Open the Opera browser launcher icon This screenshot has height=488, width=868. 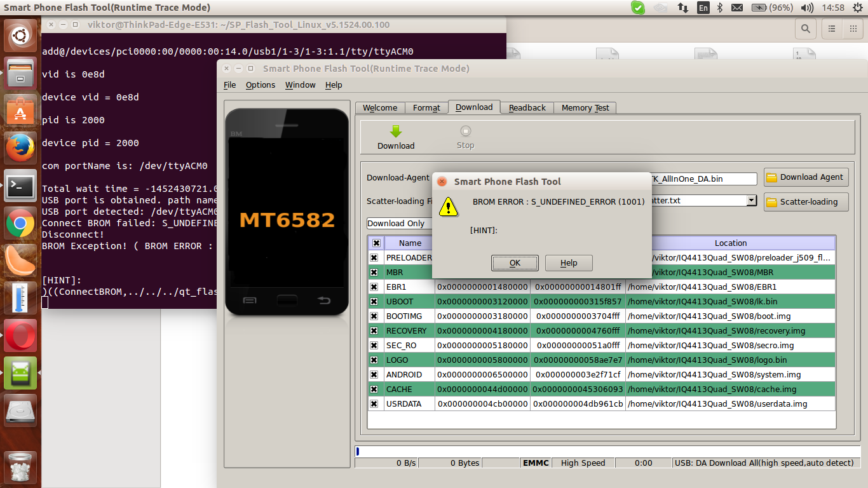20,335
